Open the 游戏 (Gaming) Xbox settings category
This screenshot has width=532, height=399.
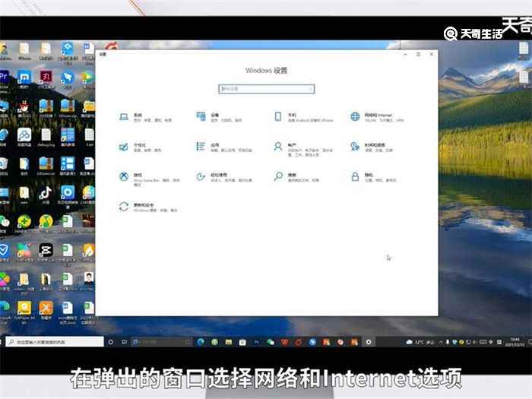[149, 179]
